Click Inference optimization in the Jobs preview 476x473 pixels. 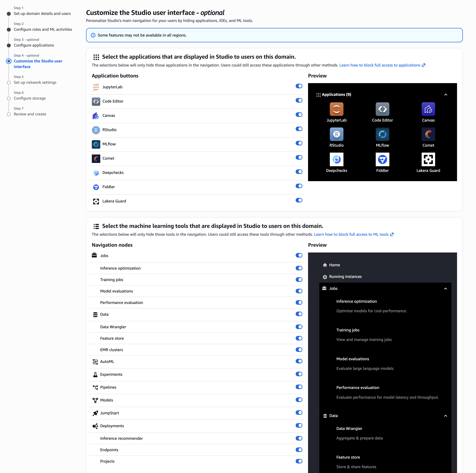tap(356, 301)
